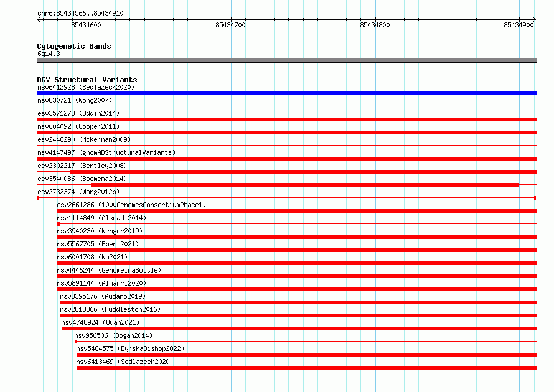Select the red nsv3940230 Wenger2019 bar
This screenshot has height=392, width=554.
click(x=297, y=237)
